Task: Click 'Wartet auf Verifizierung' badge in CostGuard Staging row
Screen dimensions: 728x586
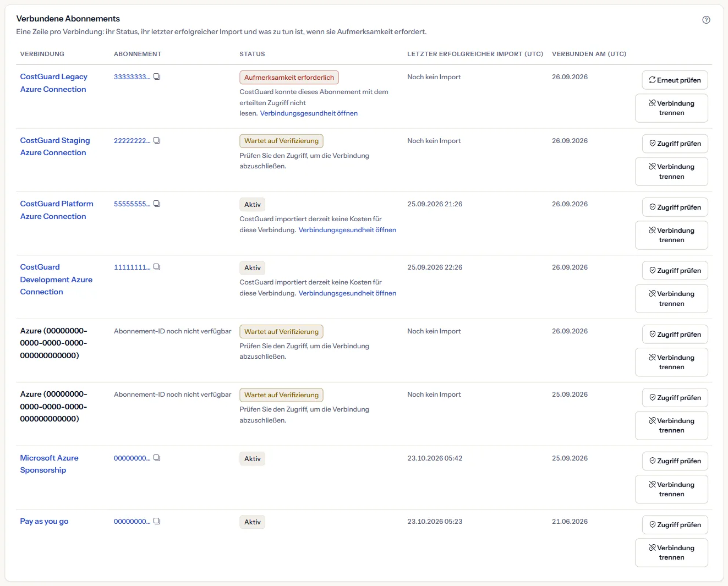Action: (281, 141)
